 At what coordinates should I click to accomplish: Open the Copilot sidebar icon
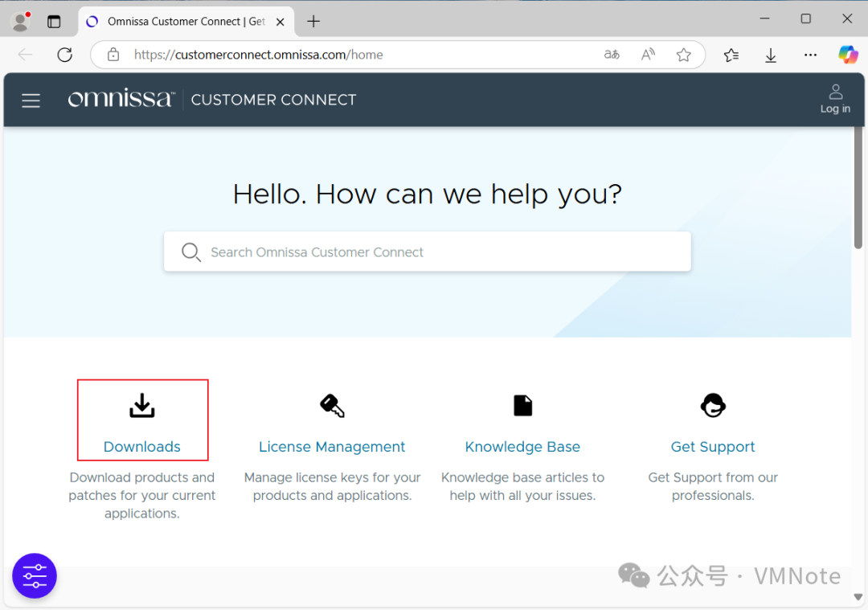click(848, 54)
